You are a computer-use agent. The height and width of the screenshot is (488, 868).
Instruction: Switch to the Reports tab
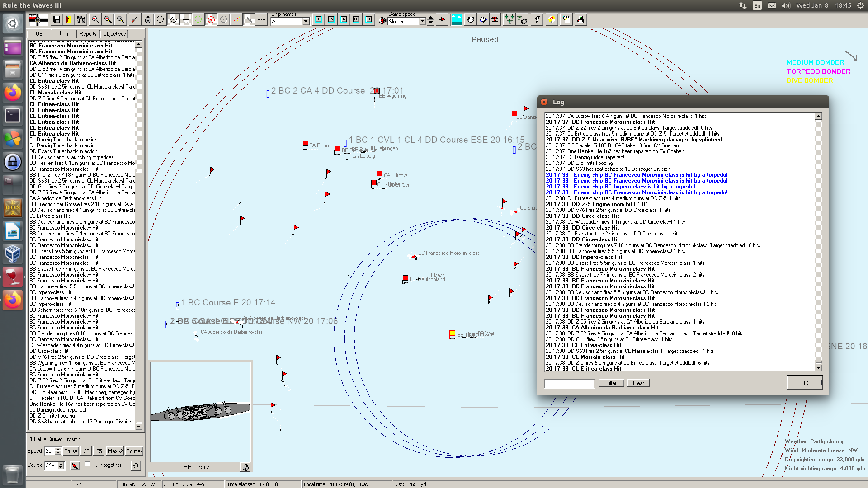(x=88, y=34)
